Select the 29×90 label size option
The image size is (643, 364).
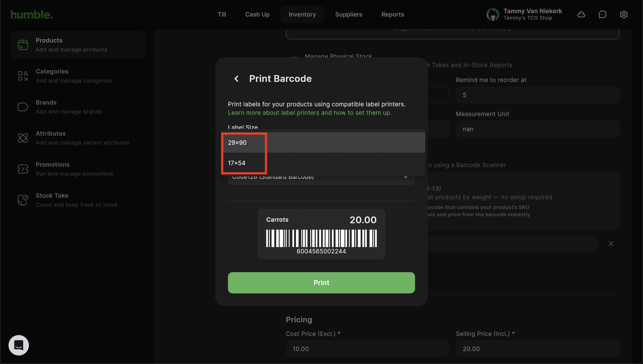[238, 142]
